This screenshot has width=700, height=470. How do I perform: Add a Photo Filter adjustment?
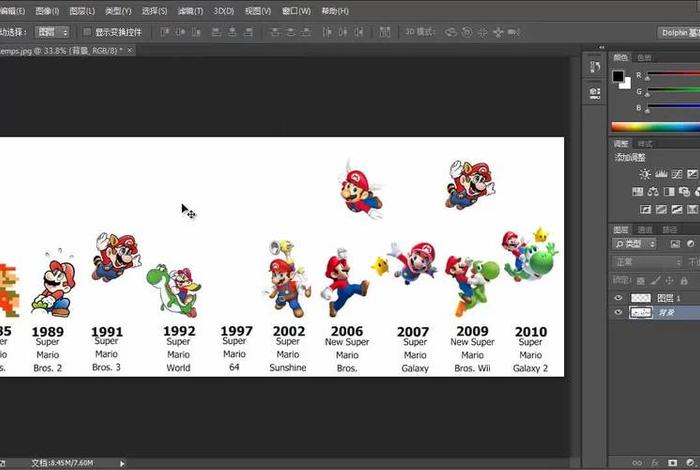[684, 192]
